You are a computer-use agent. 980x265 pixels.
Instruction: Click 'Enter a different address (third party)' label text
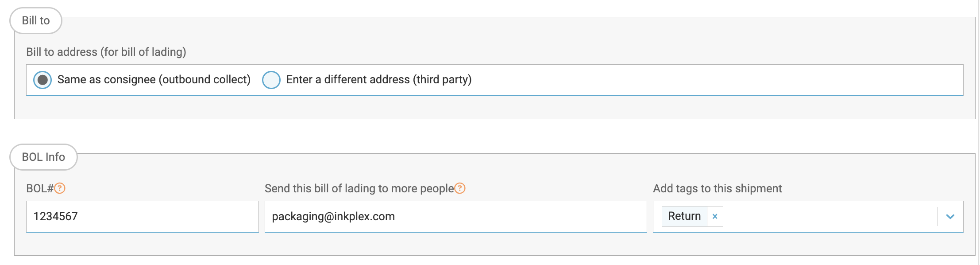coord(379,79)
